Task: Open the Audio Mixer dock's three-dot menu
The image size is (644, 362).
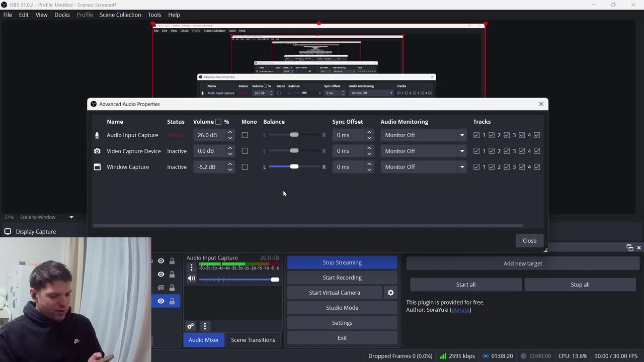Action: [205, 326]
